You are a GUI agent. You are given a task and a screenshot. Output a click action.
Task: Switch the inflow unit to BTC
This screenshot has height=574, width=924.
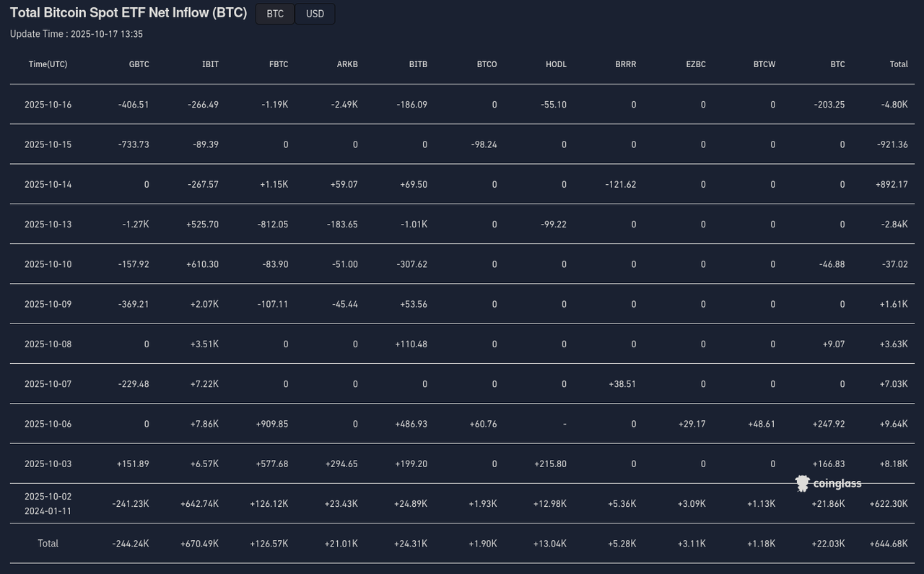(x=275, y=14)
